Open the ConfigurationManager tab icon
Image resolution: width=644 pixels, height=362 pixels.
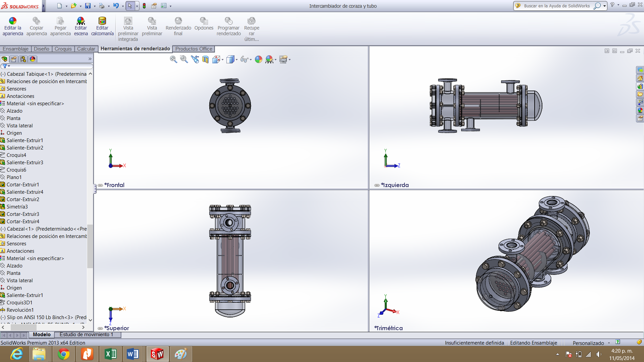click(x=23, y=59)
